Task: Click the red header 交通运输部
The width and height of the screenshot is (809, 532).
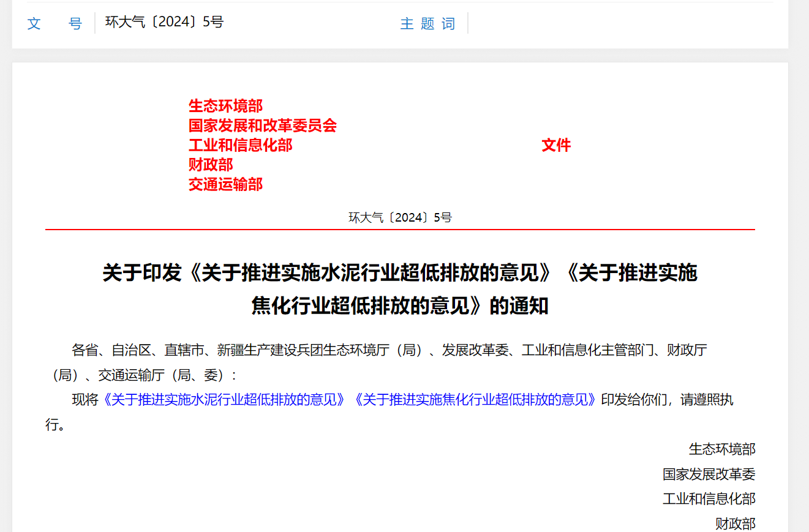Action: pyautogui.click(x=225, y=184)
